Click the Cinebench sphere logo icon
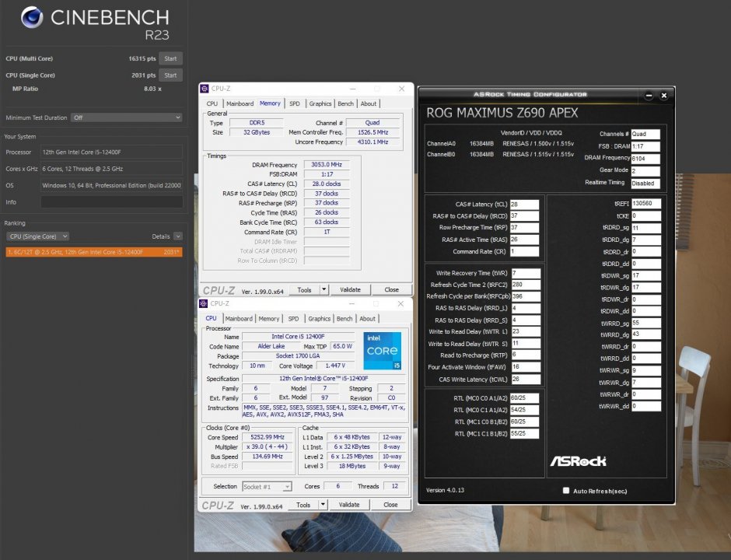This screenshot has width=731, height=560. click(x=32, y=17)
